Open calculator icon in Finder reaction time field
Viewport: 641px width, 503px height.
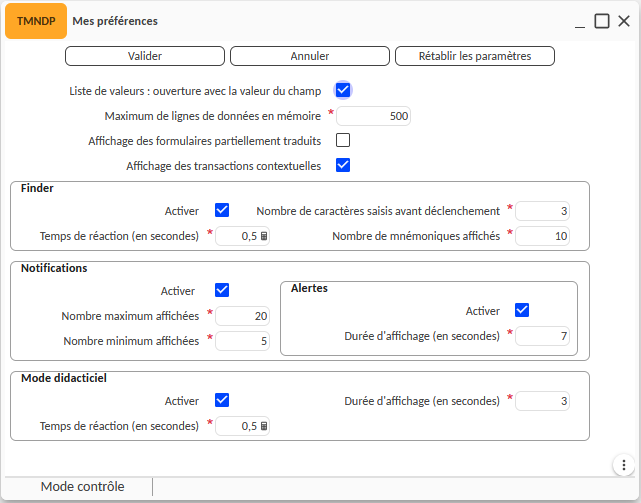click(x=265, y=237)
